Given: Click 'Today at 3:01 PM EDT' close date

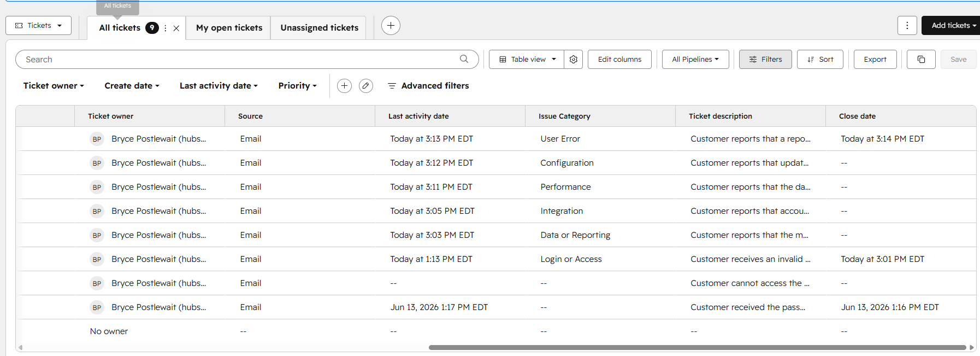Looking at the screenshot, I should [x=882, y=259].
